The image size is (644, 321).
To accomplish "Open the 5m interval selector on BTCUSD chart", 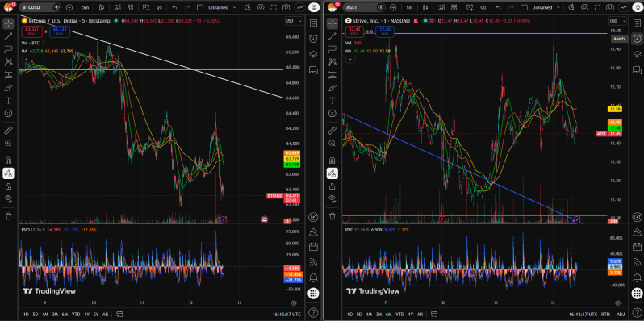I will (86, 7).
